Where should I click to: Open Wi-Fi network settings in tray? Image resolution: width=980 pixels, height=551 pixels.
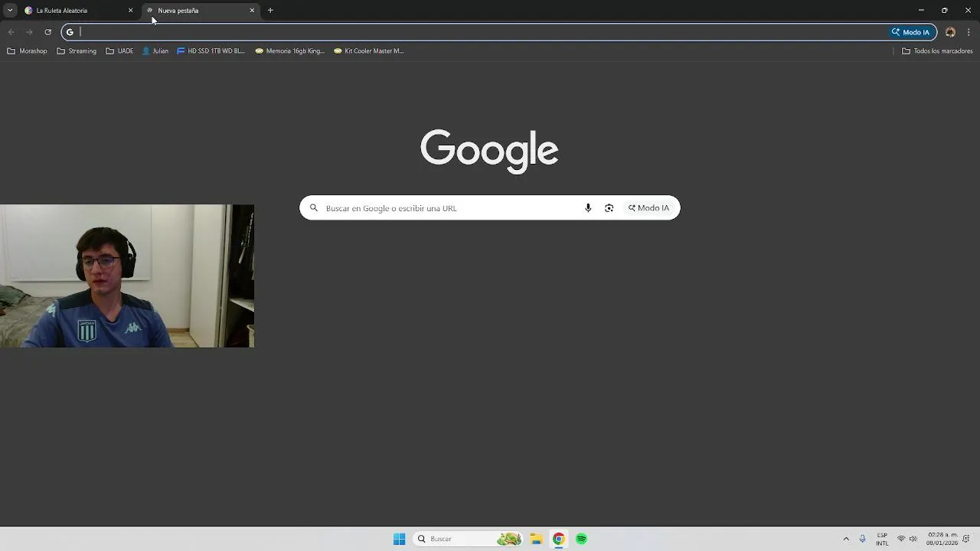[901, 539]
